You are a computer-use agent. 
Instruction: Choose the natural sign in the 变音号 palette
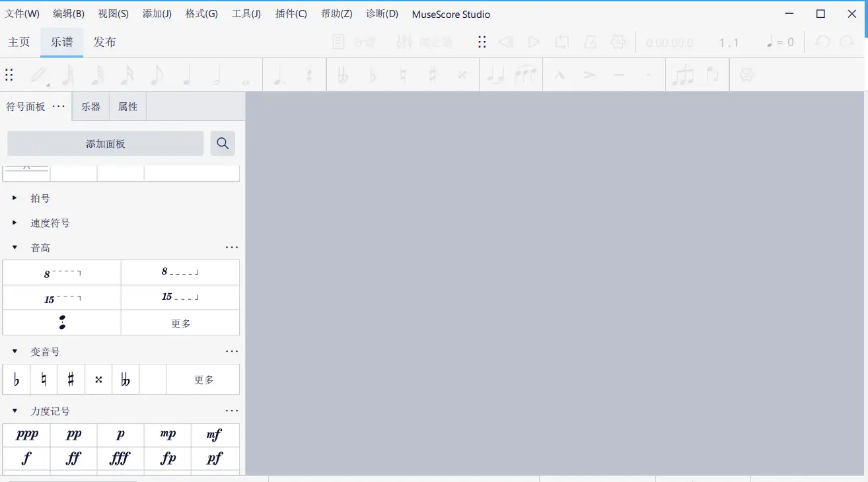click(x=44, y=380)
